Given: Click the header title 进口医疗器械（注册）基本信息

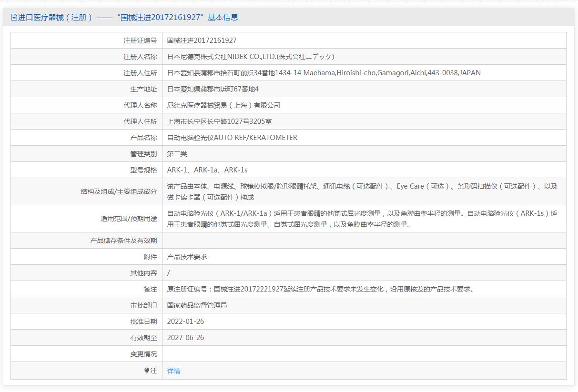Looking at the screenshot, I should click(x=128, y=18).
